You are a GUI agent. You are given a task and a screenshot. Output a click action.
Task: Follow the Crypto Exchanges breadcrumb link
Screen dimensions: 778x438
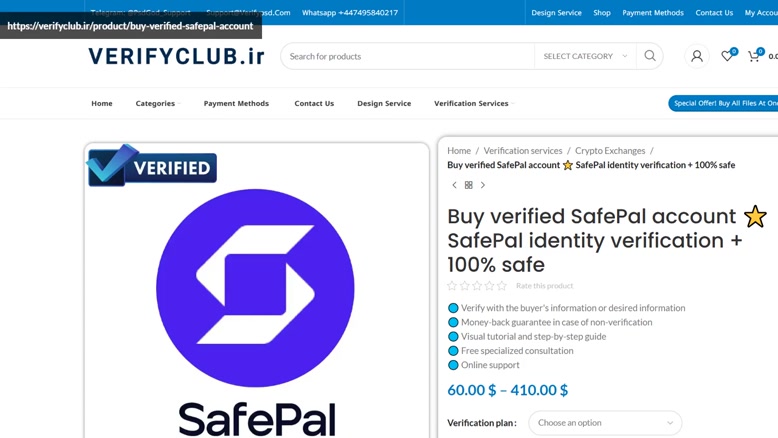[x=610, y=151]
